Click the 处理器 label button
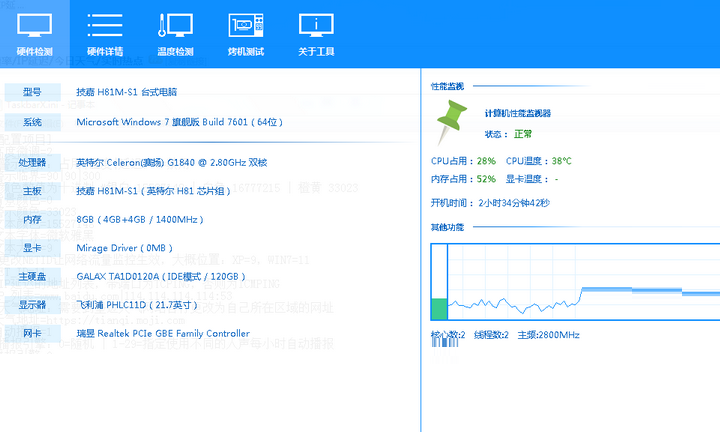Viewport: 720px width, 432px height. coord(32,162)
